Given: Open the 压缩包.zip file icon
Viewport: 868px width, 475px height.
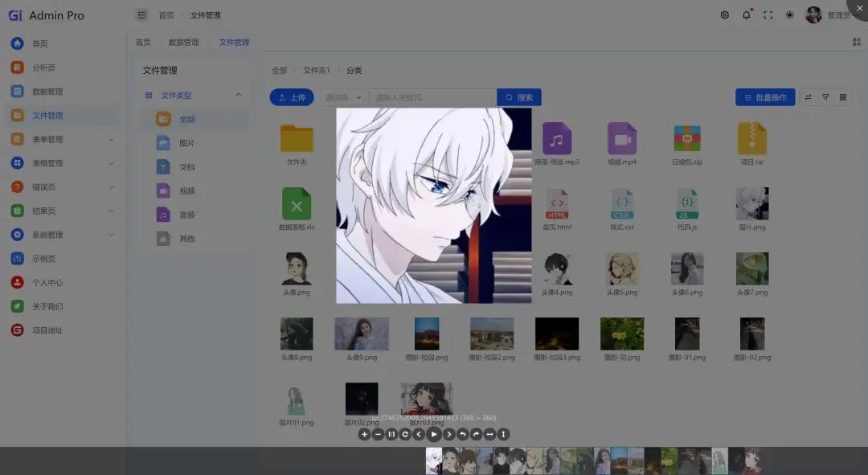Looking at the screenshot, I should 687,138.
